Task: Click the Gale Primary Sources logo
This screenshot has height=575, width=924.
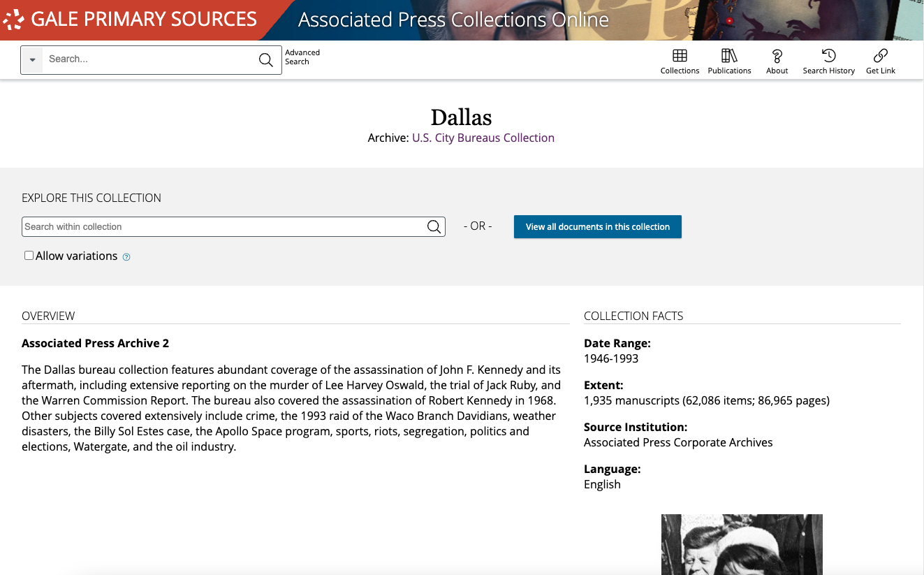Action: [130, 20]
